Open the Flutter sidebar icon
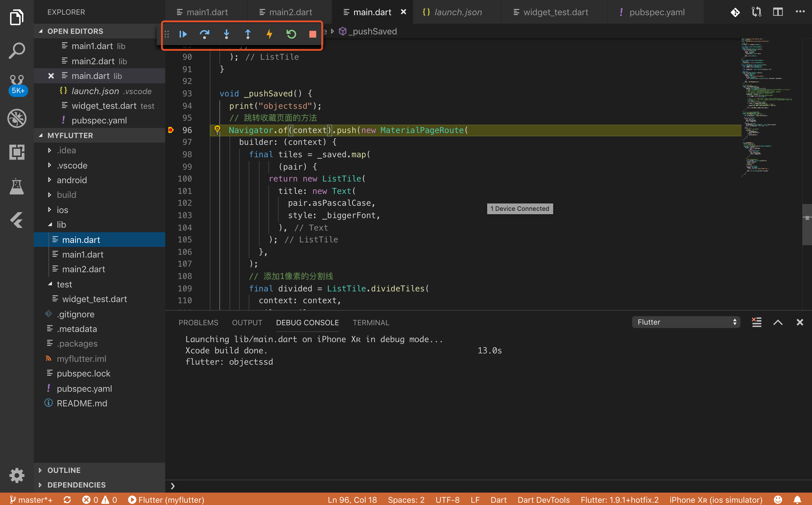812x505 pixels. (17, 220)
